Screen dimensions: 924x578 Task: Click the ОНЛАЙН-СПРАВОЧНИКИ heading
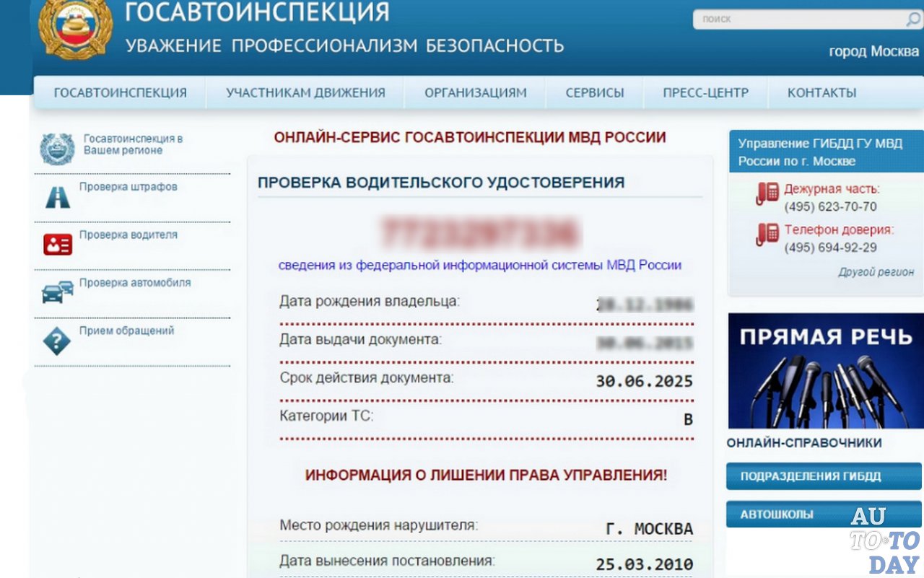[x=804, y=443]
